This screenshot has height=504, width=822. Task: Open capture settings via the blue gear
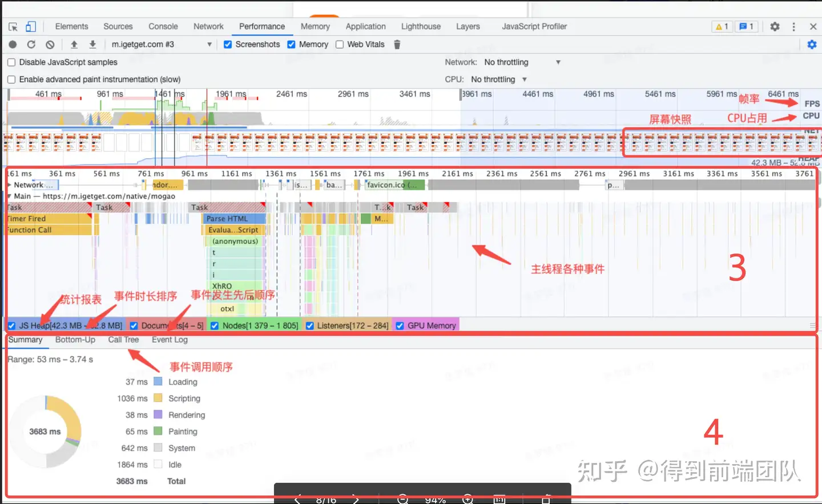(812, 45)
